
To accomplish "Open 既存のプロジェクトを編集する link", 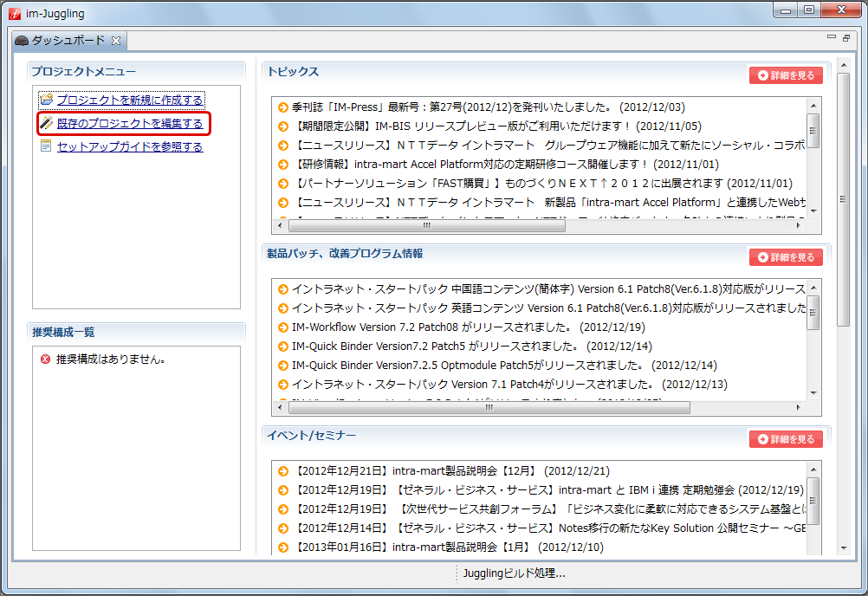I will pos(130,124).
